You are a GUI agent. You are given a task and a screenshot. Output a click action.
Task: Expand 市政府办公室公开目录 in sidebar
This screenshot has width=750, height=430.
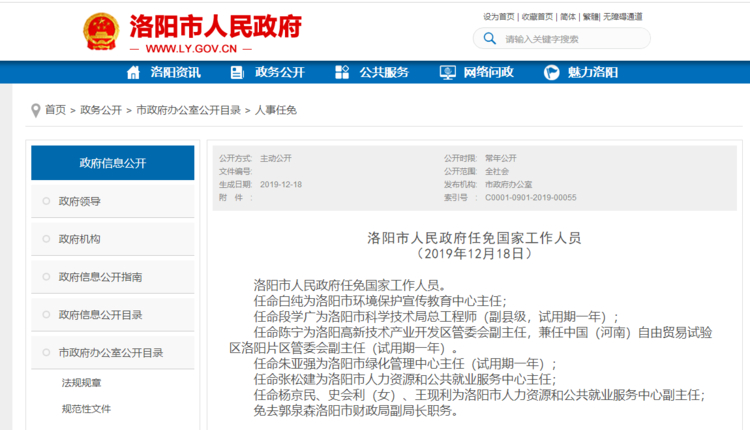tap(112, 352)
